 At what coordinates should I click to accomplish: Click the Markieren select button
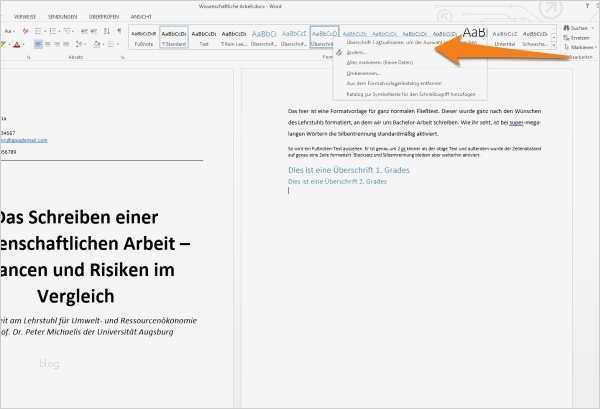(578, 47)
